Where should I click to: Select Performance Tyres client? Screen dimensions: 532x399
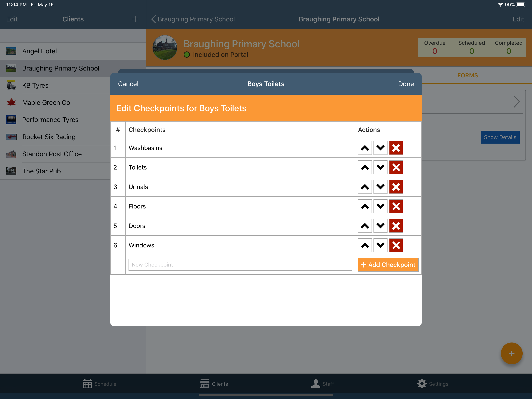(55, 119)
